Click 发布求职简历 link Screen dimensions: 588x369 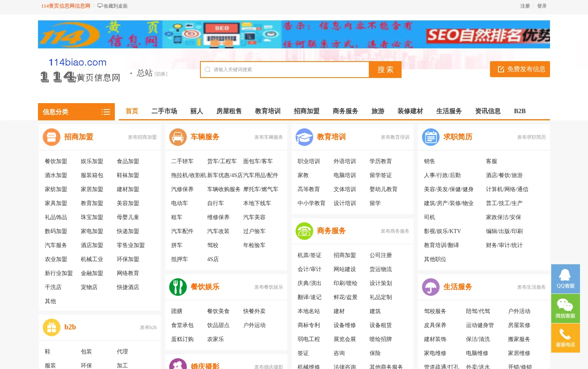(532, 137)
